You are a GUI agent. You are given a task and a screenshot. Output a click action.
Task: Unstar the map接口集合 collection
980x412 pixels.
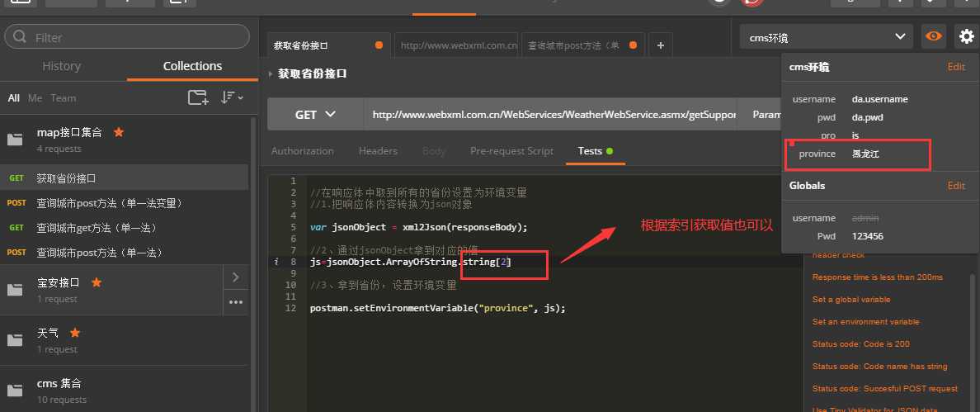coord(119,132)
